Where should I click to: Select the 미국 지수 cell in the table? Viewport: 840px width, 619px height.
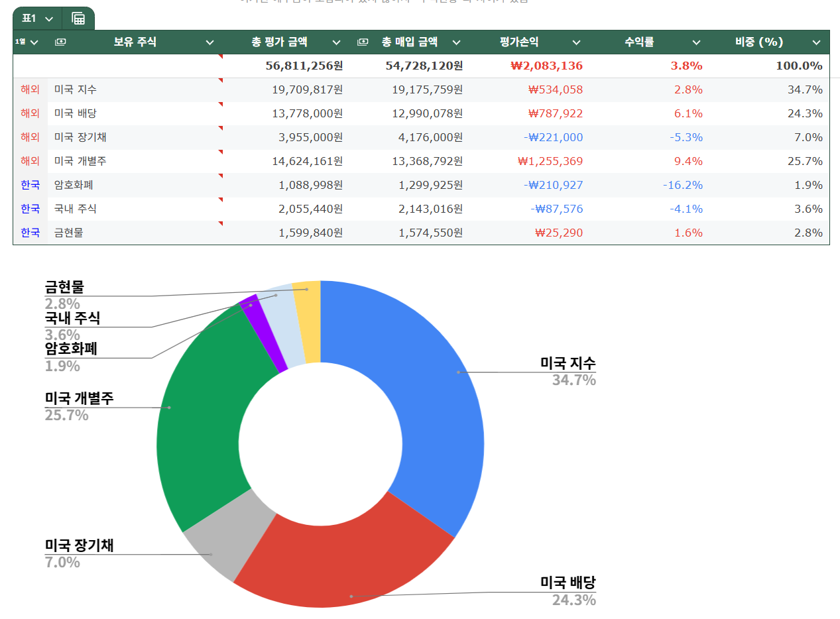coord(135,89)
